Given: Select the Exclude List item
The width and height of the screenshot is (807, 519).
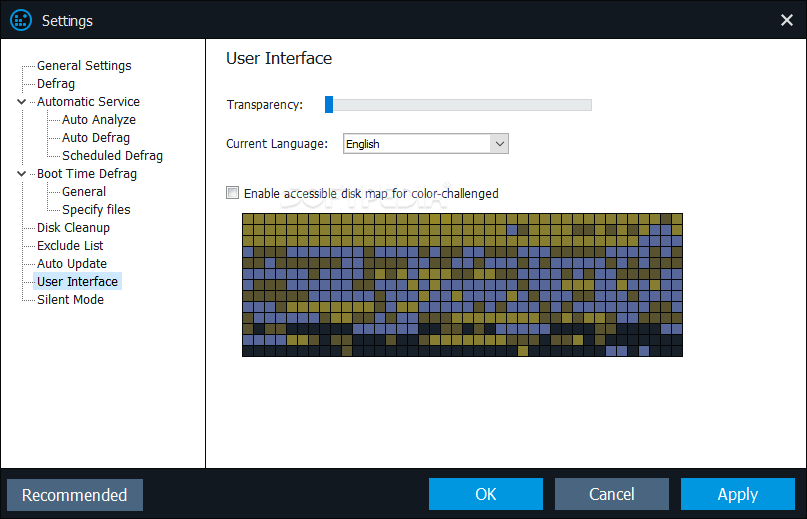Looking at the screenshot, I should coord(70,246).
